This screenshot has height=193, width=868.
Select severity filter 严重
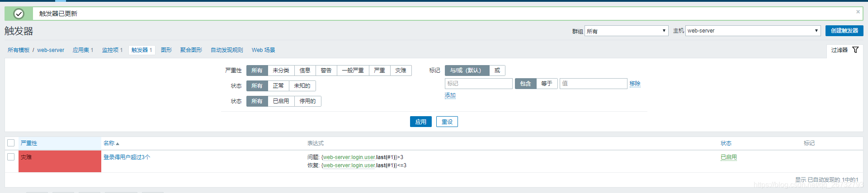tap(379, 71)
